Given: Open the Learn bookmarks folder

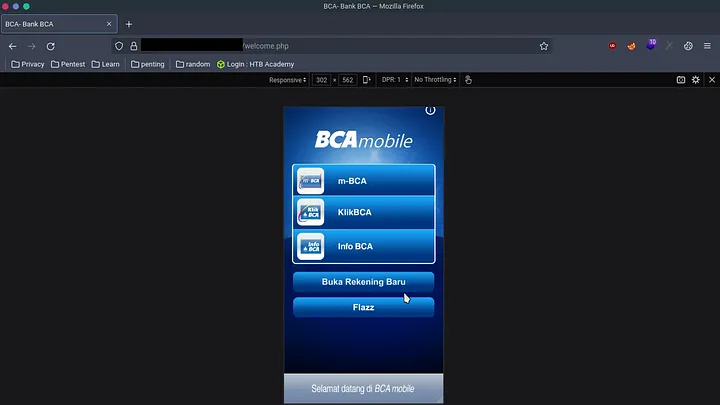Looking at the screenshot, I should pos(106,64).
